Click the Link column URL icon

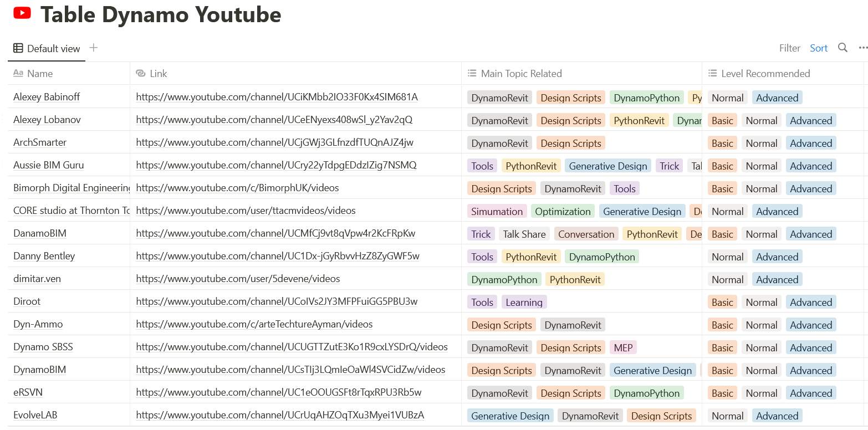click(140, 73)
